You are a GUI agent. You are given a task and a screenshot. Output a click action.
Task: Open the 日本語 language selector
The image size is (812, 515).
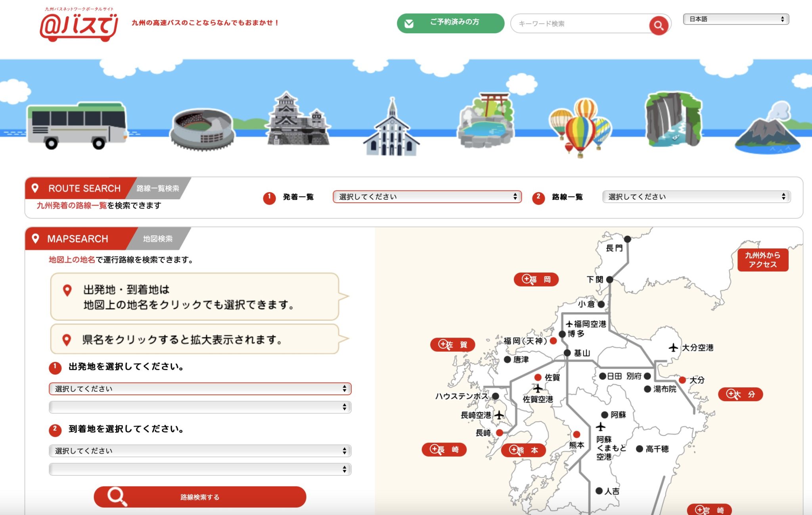(737, 18)
